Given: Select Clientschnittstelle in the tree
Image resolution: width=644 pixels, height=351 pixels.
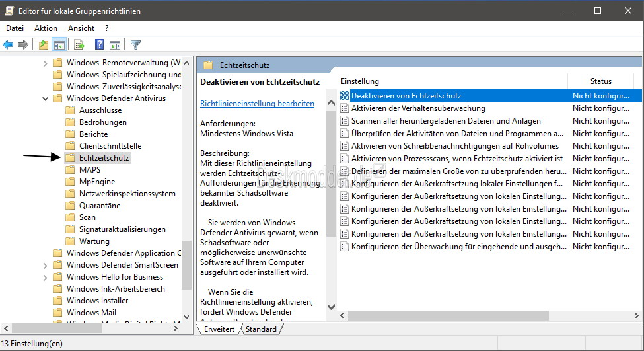Looking at the screenshot, I should click(110, 146).
